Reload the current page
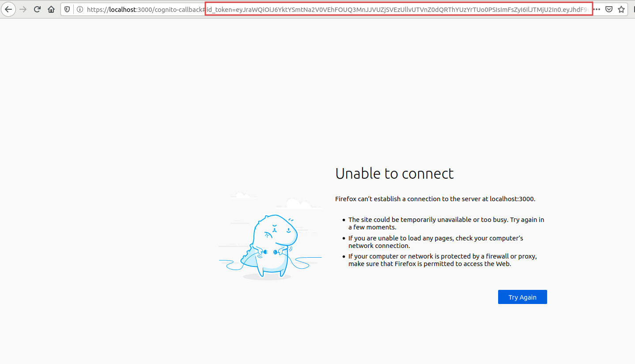 [38, 9]
